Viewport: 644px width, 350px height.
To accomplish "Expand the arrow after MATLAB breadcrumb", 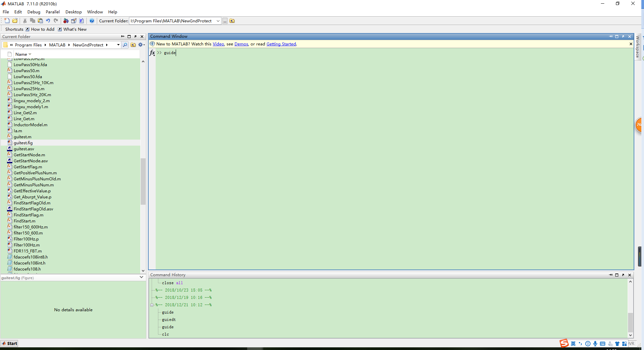I will (69, 45).
